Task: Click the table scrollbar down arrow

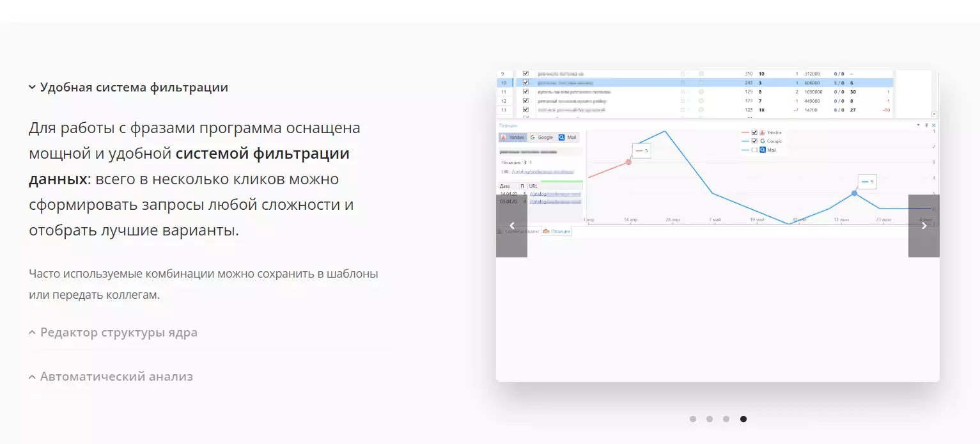Action: click(934, 114)
